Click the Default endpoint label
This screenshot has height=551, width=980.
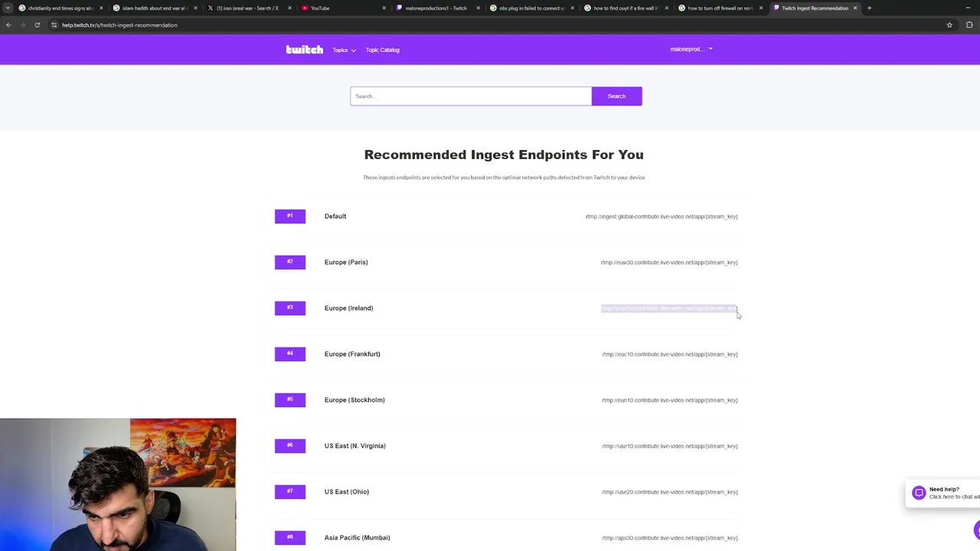(335, 216)
